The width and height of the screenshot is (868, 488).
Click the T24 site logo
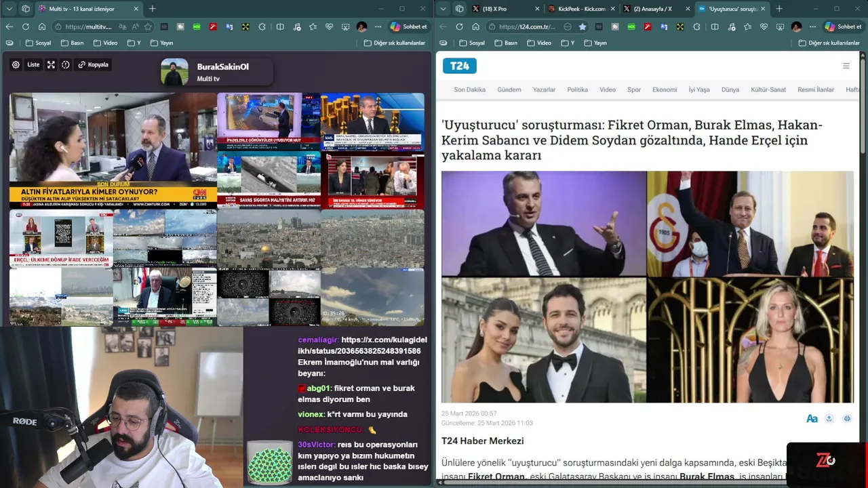pos(460,66)
